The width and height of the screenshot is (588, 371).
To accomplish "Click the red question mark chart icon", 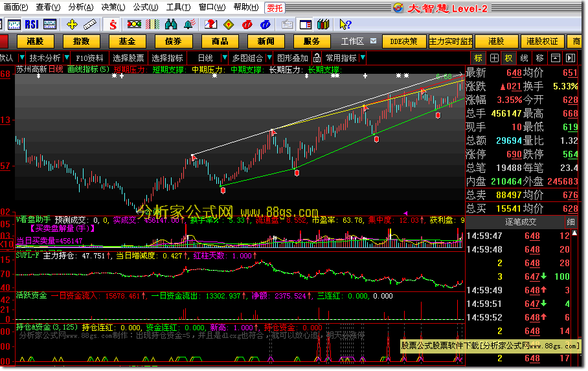I will click(x=210, y=25).
